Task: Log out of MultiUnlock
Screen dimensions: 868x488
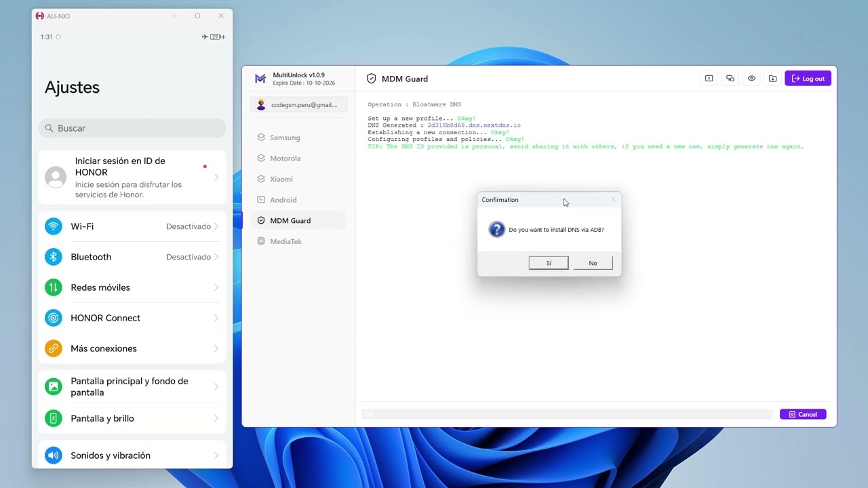Action: pos(808,79)
